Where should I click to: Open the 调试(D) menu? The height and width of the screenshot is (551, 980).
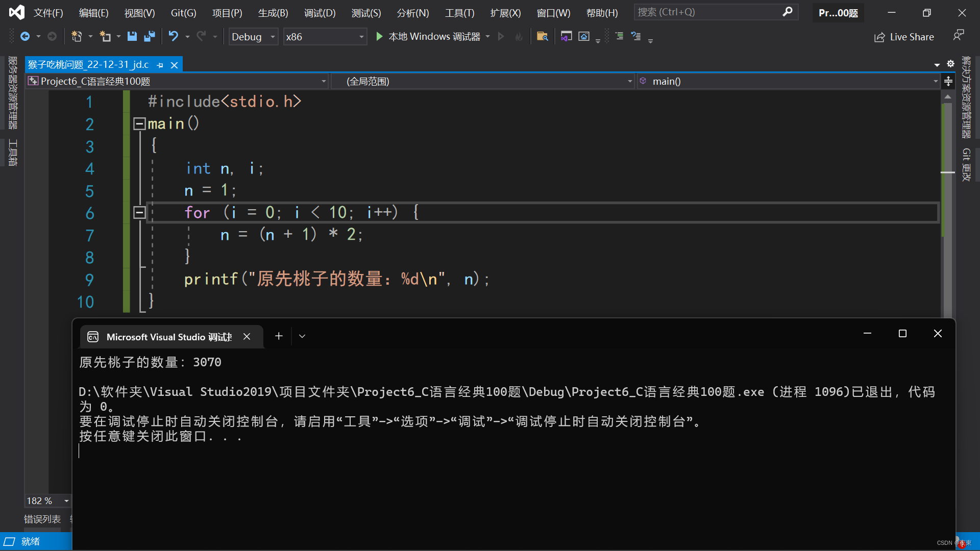(320, 13)
